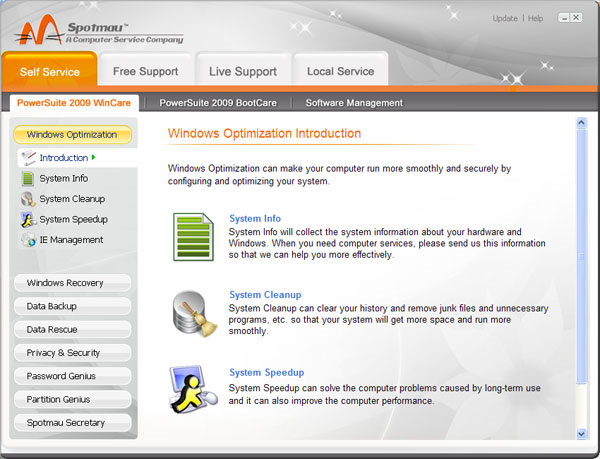Click the Spotmau logo
Screen dimensions: 600x459
coord(99,31)
